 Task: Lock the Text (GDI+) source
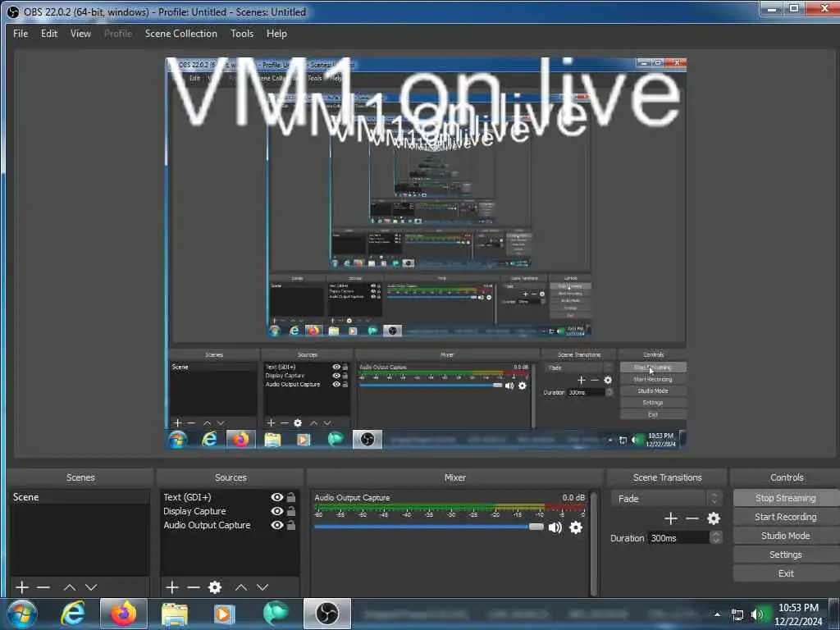[x=291, y=497]
